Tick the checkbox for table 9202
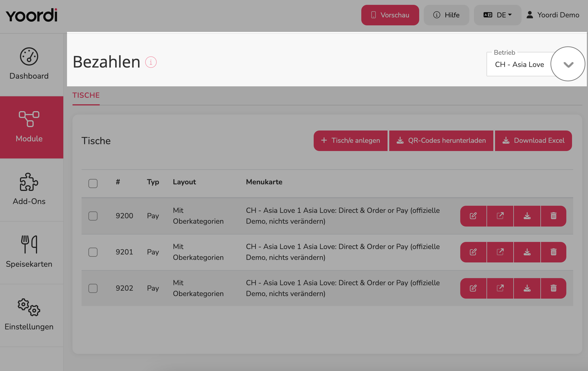The image size is (588, 371). [x=93, y=288]
